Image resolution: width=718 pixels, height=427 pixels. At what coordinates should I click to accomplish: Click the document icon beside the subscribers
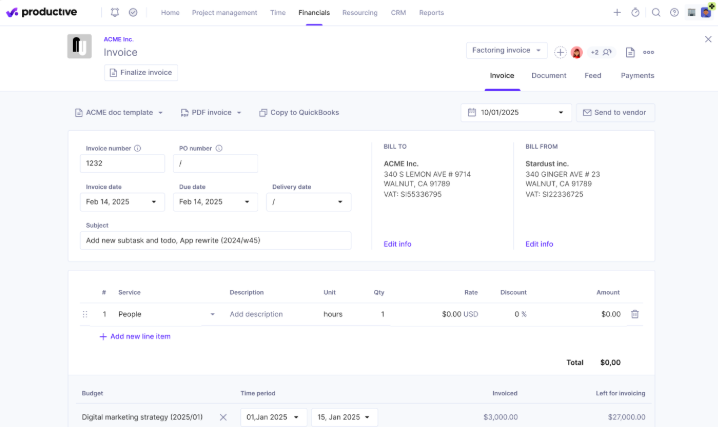(630, 52)
